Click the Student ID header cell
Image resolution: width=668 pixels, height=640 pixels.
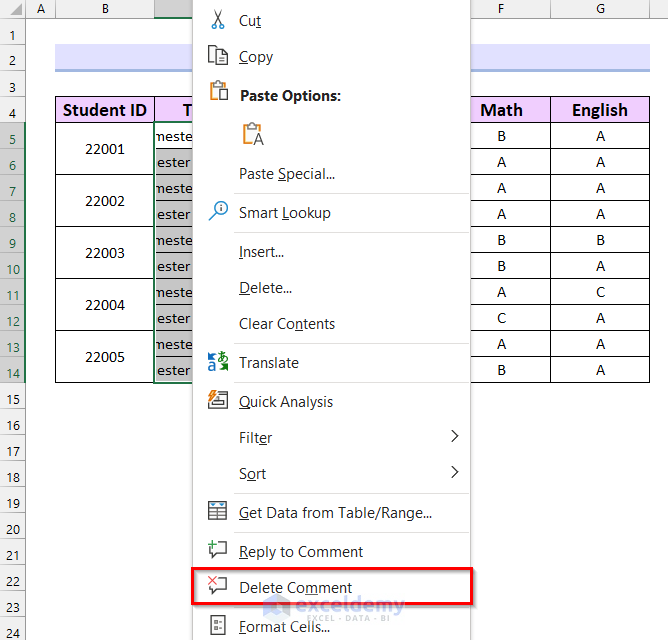click(105, 110)
